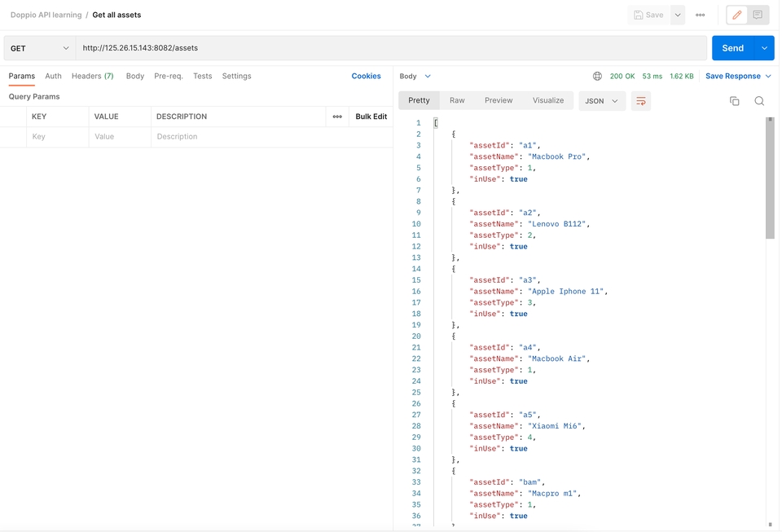Switch to the Headers (7) tab
This screenshot has height=532, width=782.
coord(92,77)
